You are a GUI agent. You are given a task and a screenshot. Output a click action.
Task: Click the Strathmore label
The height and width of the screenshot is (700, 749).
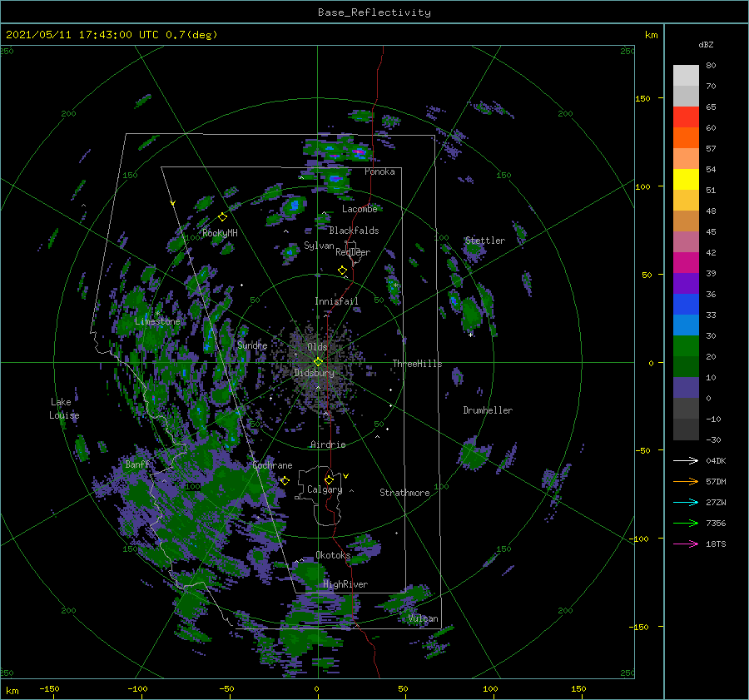tap(404, 493)
